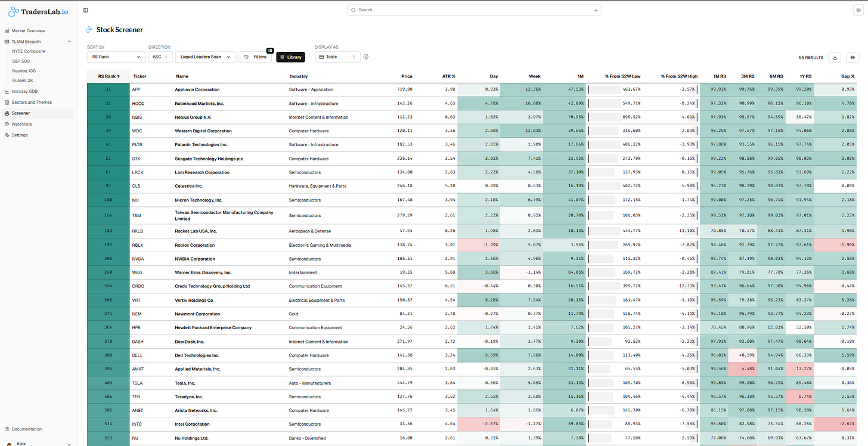This screenshot has height=446, width=868.
Task: Click Roblox Day change -1.99% cell
Action: click(x=479, y=245)
